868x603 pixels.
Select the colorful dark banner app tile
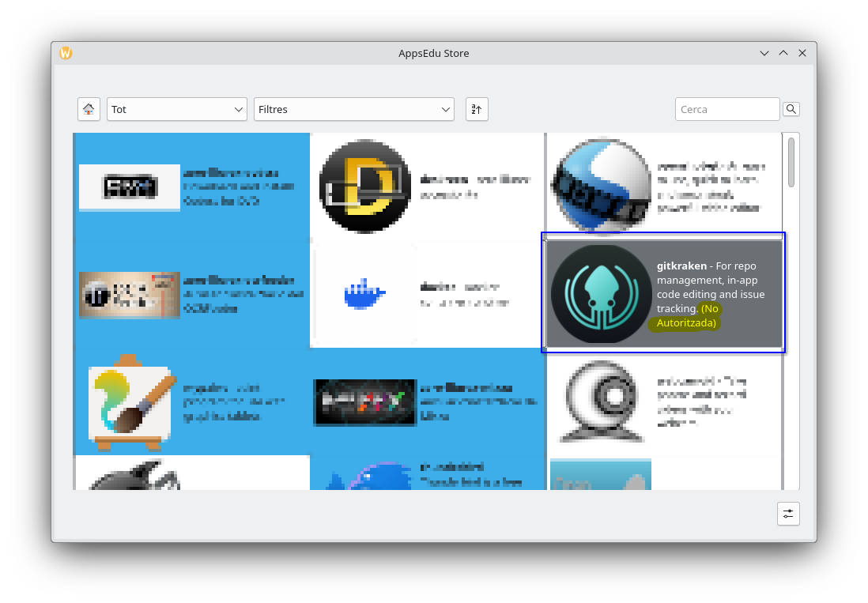(x=364, y=402)
